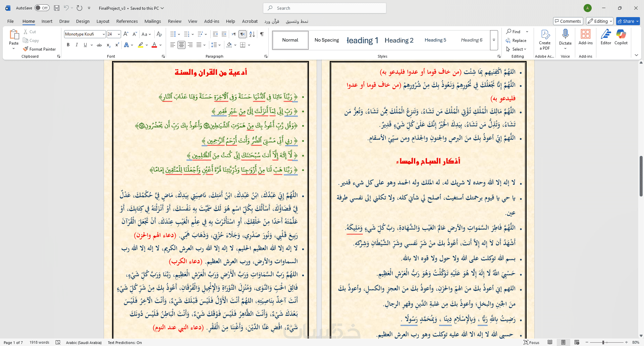This screenshot has height=346, width=644.
Task: Open the Dictate voice tool
Action: click(565, 34)
